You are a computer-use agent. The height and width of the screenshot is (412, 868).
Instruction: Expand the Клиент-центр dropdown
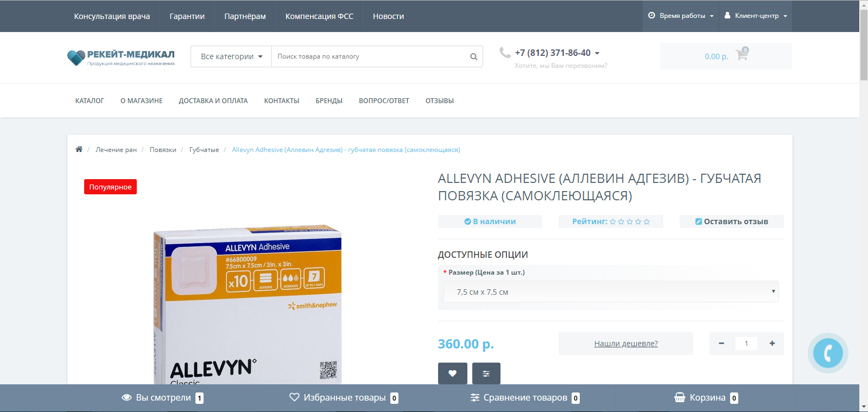pos(756,16)
